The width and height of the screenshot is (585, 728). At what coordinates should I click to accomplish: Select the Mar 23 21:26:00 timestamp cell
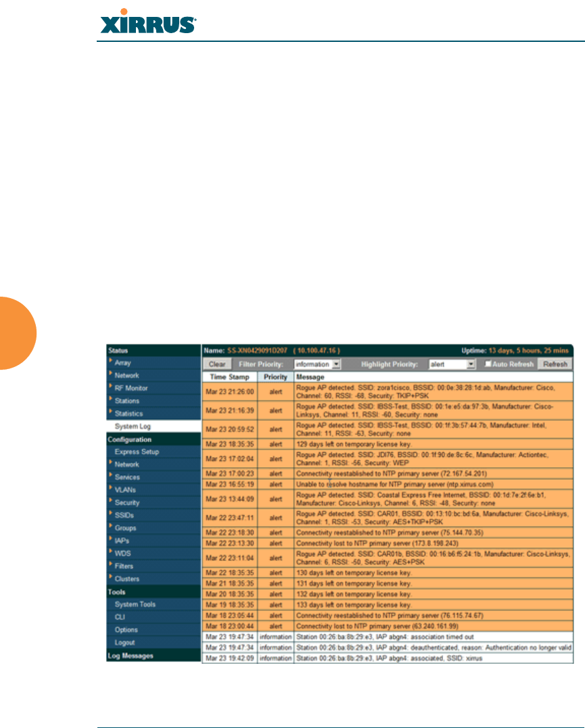tap(229, 392)
